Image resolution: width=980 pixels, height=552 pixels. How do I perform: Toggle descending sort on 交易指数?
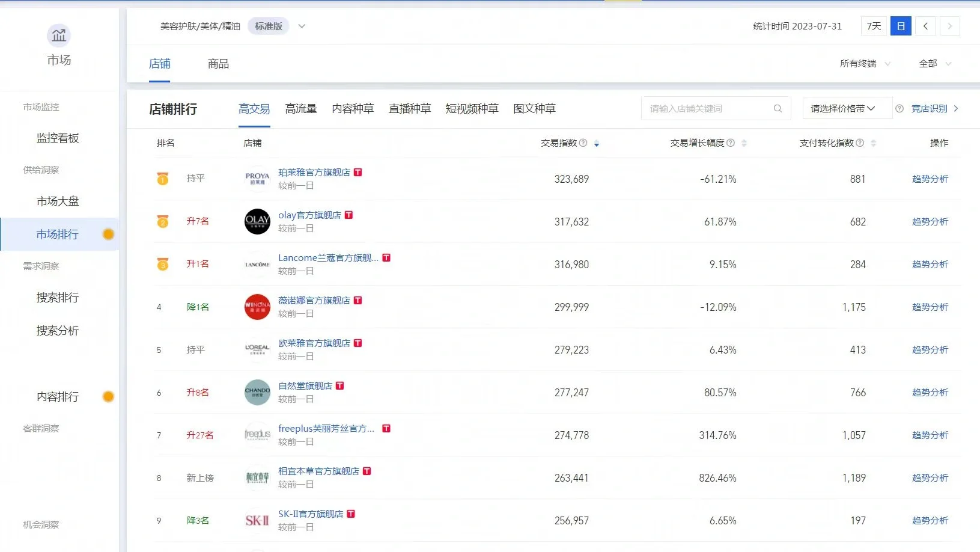pos(597,144)
